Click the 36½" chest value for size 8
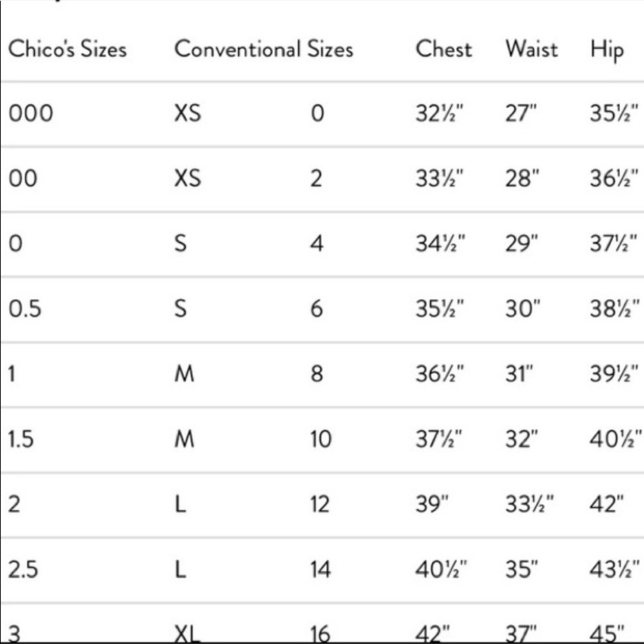 (x=439, y=374)
